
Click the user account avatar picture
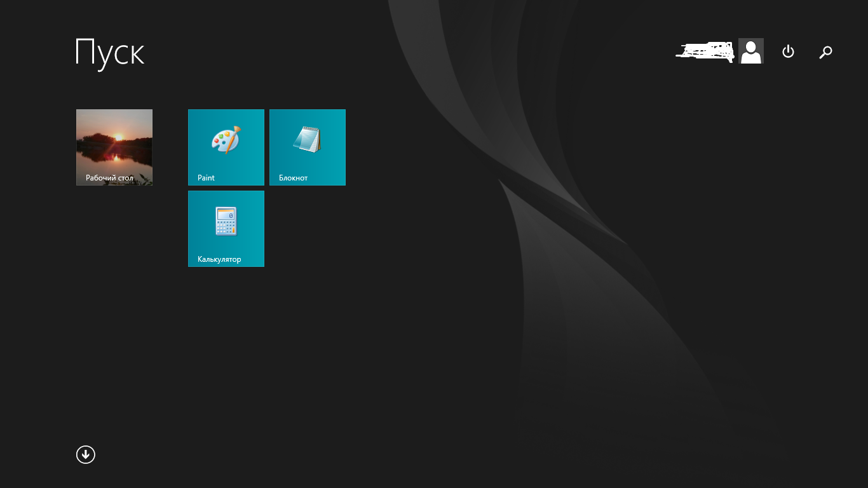point(750,51)
